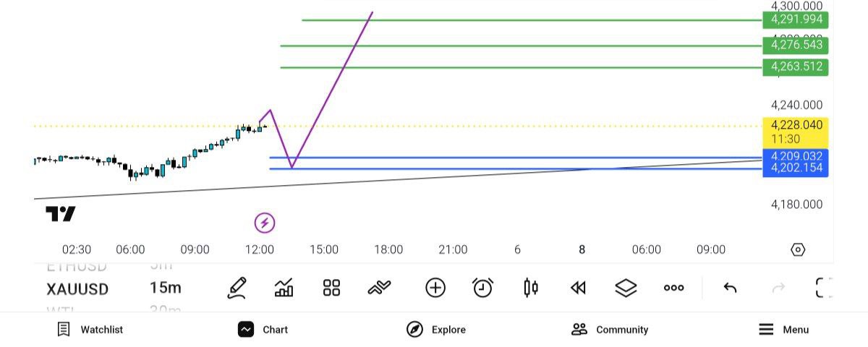This screenshot has width=868, height=347.
Task: Switch to the Watchlist tab
Action: (x=90, y=330)
